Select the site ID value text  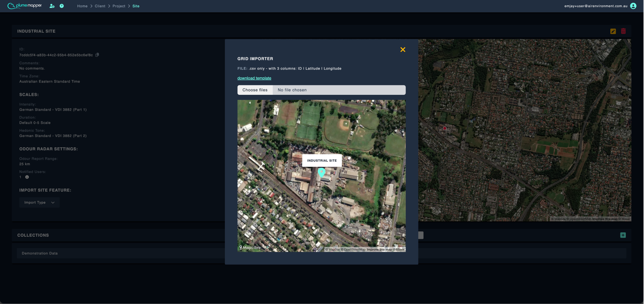[x=56, y=55]
